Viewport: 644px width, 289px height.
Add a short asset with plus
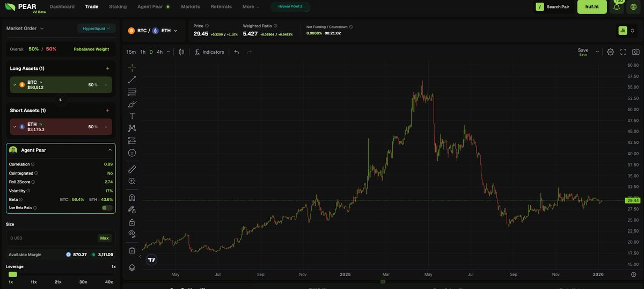[x=107, y=110]
